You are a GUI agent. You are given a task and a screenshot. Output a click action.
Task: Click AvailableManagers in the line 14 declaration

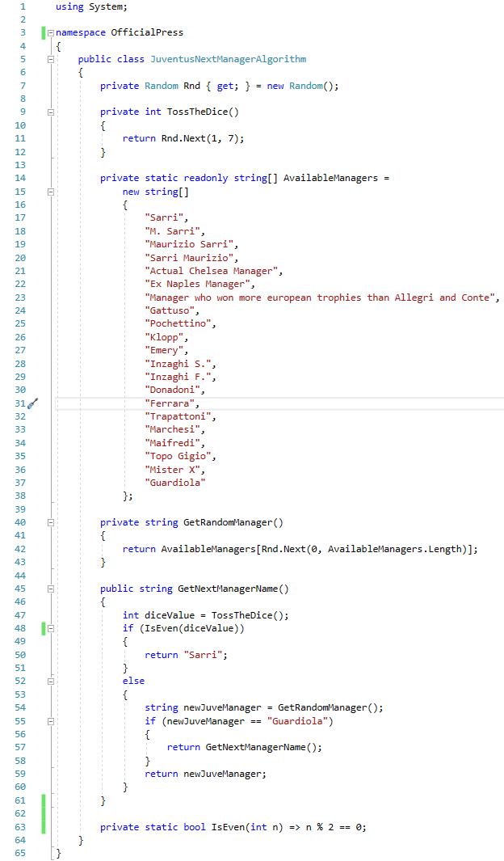[x=330, y=178]
